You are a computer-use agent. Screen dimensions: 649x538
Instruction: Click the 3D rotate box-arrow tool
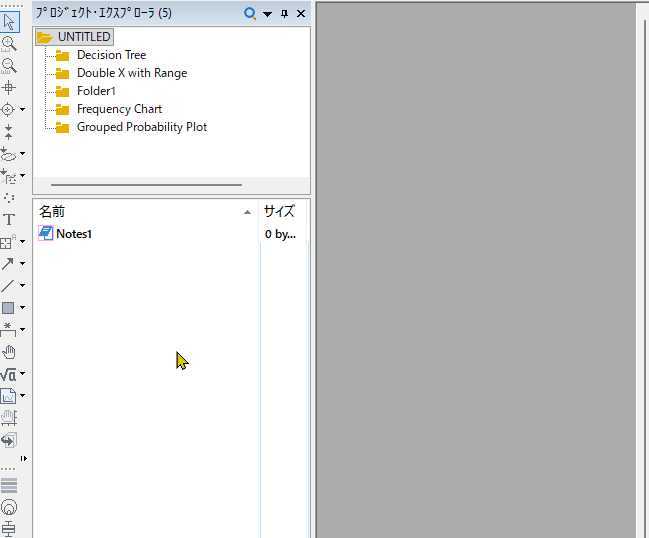[9, 440]
